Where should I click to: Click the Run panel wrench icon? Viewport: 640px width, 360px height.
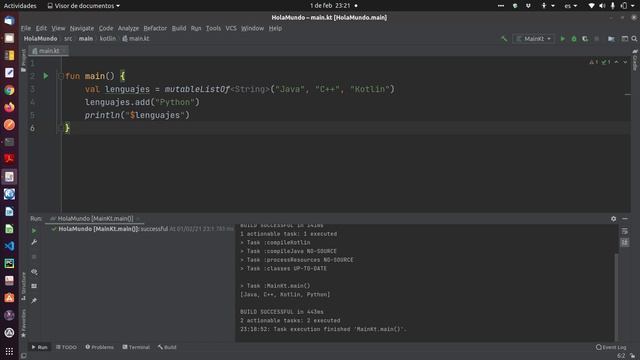[34, 242]
